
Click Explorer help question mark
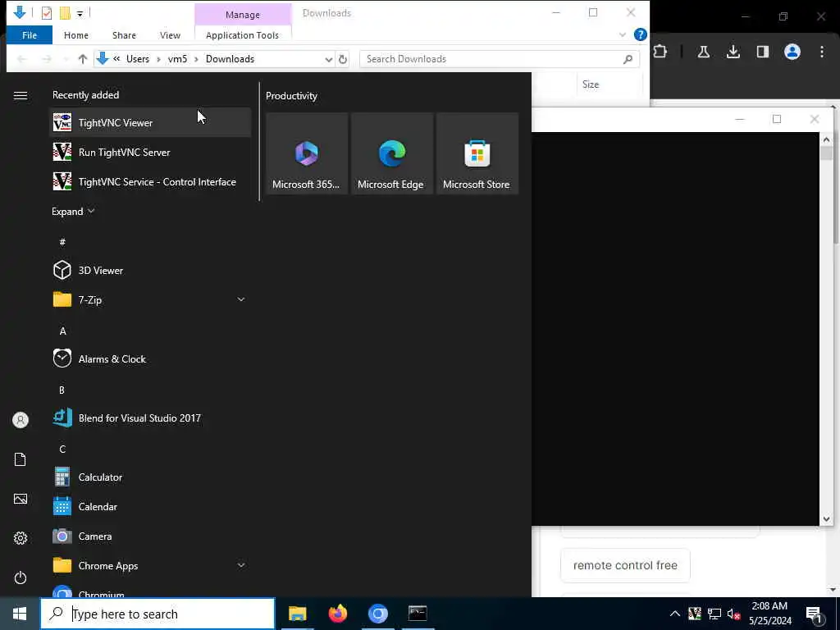point(640,34)
